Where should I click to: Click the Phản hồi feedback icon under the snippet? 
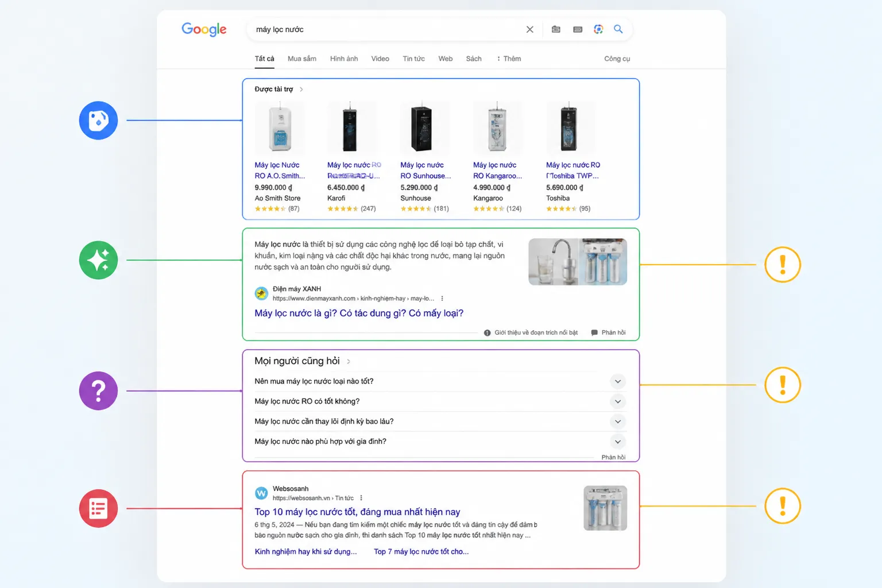(594, 332)
